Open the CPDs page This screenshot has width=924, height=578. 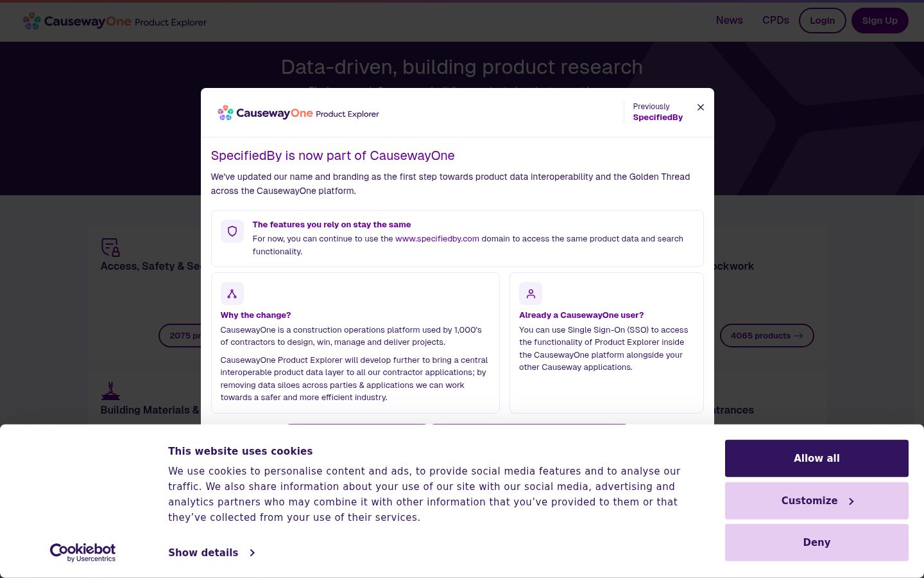[776, 21]
